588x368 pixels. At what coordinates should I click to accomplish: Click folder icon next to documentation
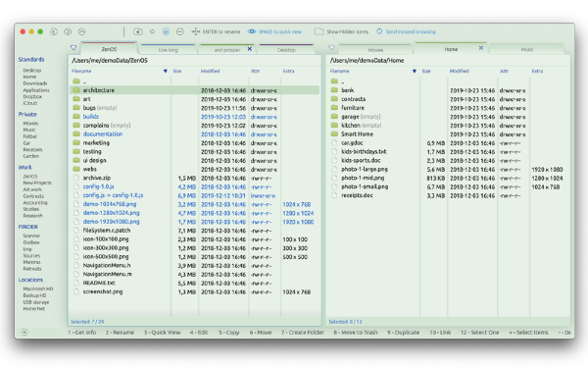click(76, 134)
